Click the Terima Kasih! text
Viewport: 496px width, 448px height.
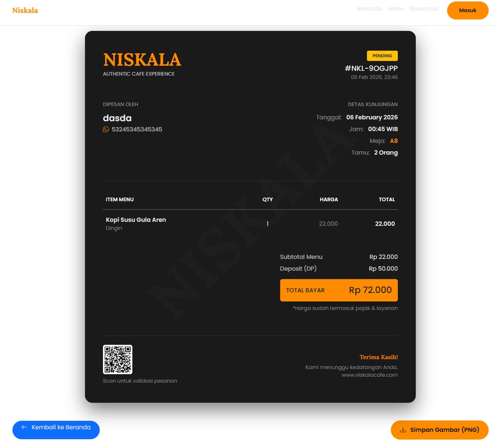click(379, 357)
